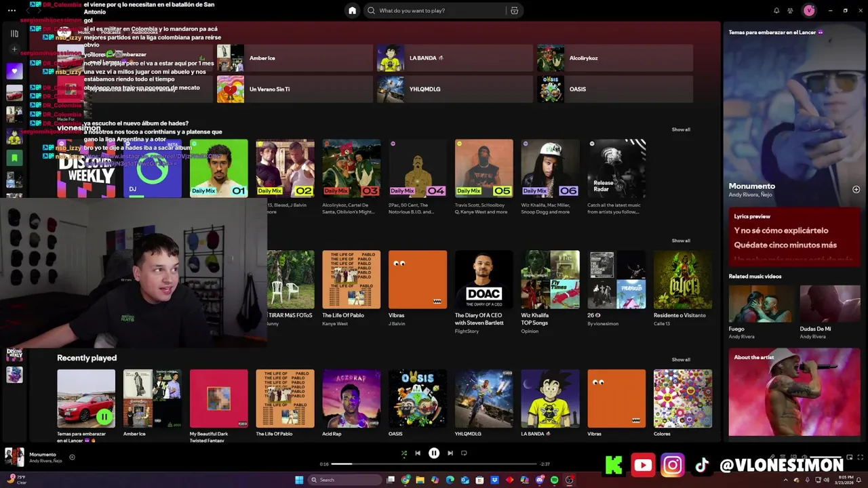Open the profile avatar menu
Image resolution: width=868 pixels, height=488 pixels.
coord(809,10)
